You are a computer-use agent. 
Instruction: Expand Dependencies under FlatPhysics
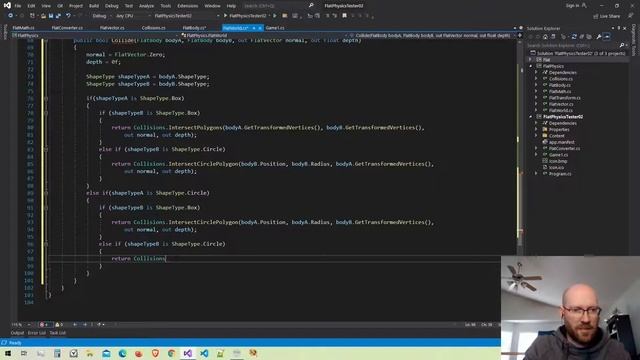[x=536, y=72]
